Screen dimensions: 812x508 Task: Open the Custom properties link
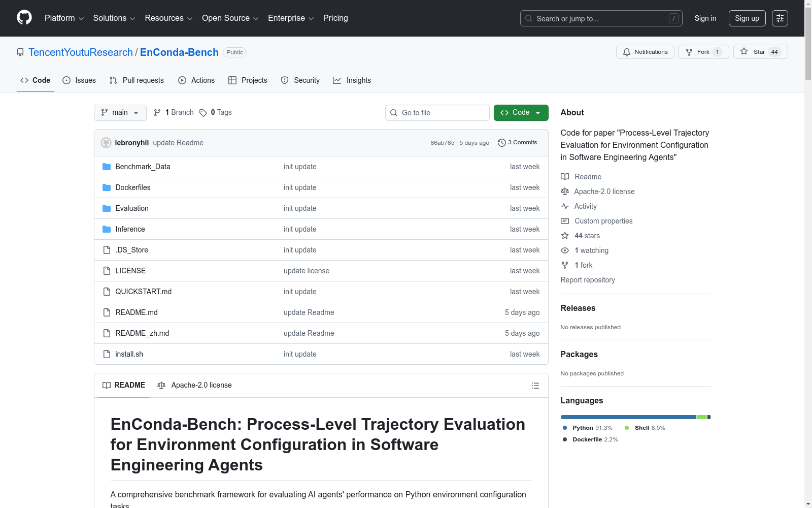pos(603,221)
